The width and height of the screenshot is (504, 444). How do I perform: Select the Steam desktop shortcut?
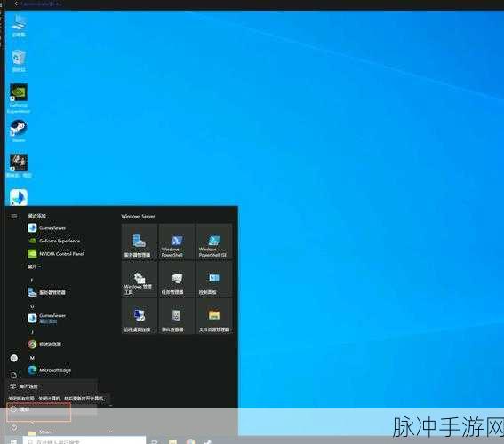tap(19, 131)
